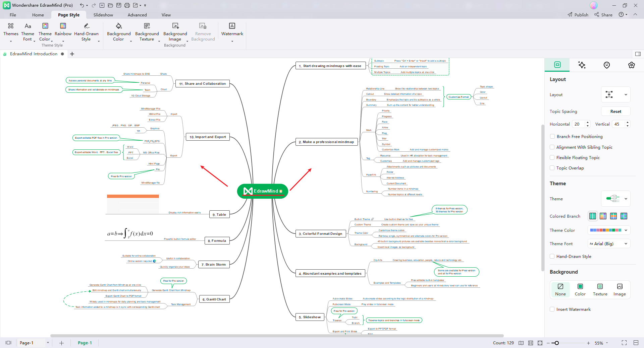644x348 pixels.
Task: Select the EdrawMind Introduction document tab
Action: point(34,54)
